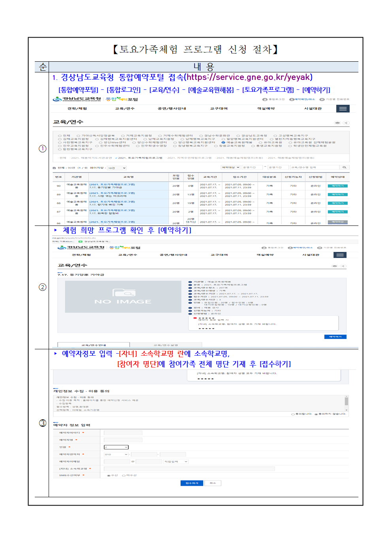Open email domain 직접입력 dropdown
This screenshot has height=555, width=392.
tap(176, 462)
